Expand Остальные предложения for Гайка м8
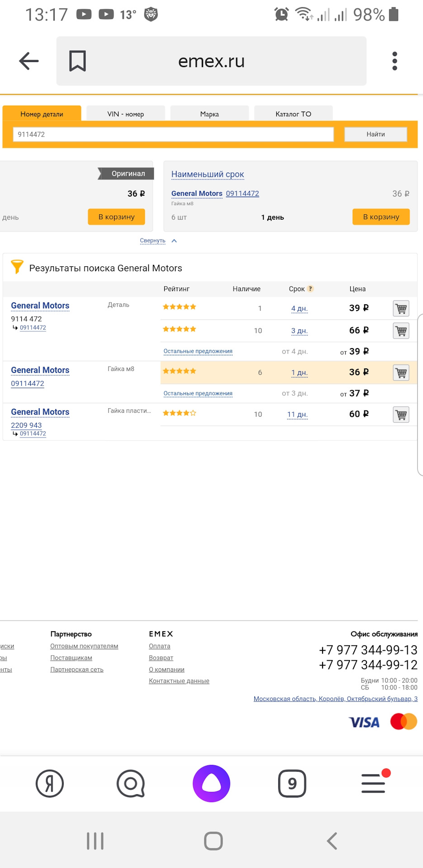 198,393
